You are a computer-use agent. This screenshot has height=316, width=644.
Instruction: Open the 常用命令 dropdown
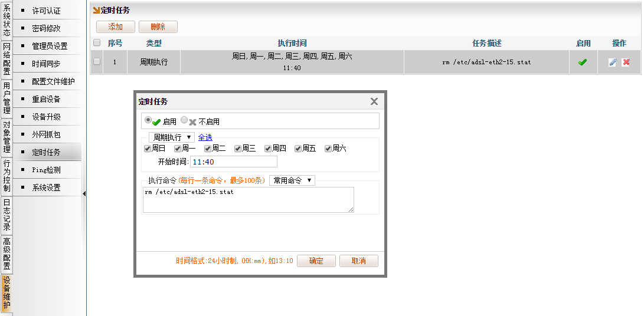[292, 180]
